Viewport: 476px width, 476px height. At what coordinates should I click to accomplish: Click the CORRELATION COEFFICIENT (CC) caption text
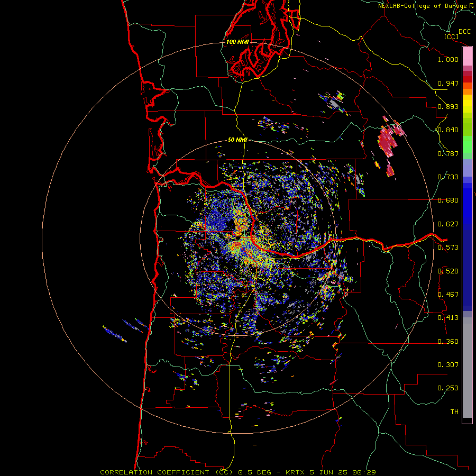(167, 472)
